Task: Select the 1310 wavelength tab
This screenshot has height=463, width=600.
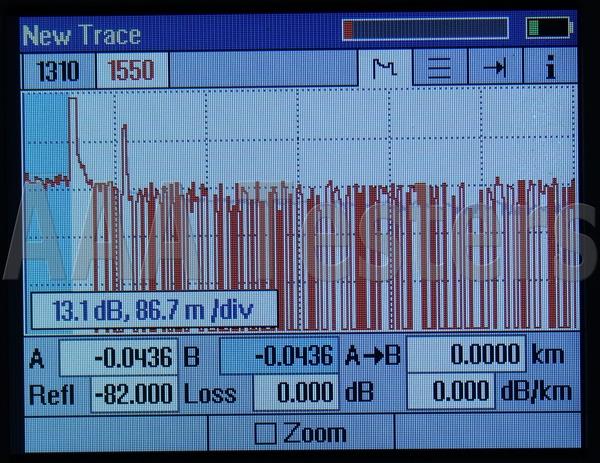Action: (x=56, y=70)
